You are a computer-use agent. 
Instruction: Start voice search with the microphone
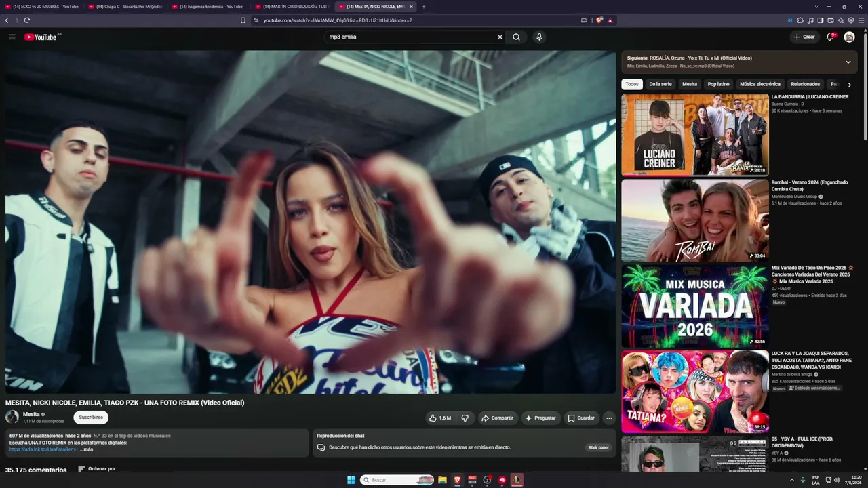[x=539, y=37]
